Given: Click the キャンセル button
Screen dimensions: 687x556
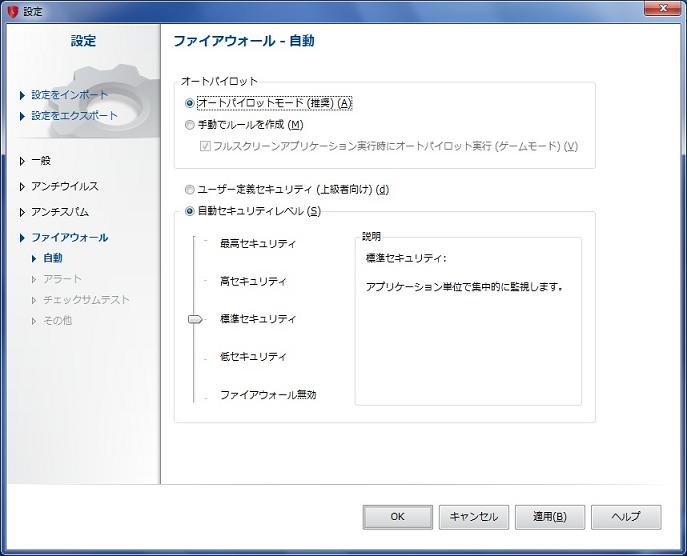Looking at the screenshot, I should coord(474,517).
